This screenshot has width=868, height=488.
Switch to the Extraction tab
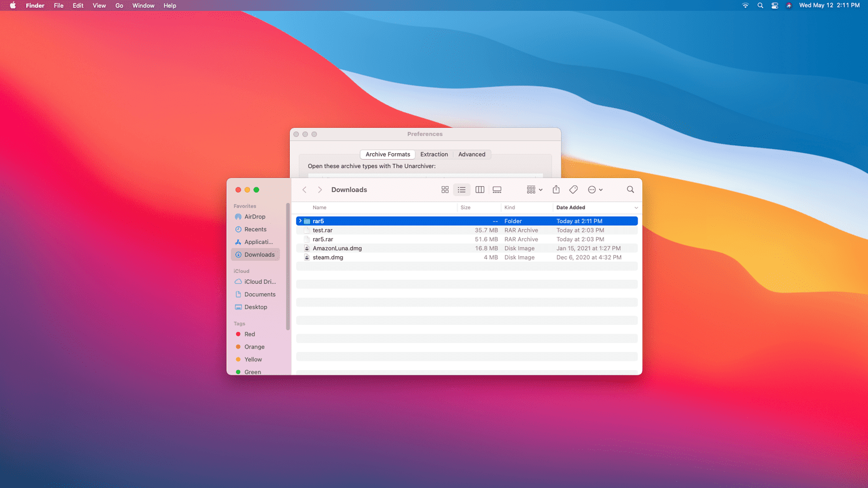click(434, 154)
